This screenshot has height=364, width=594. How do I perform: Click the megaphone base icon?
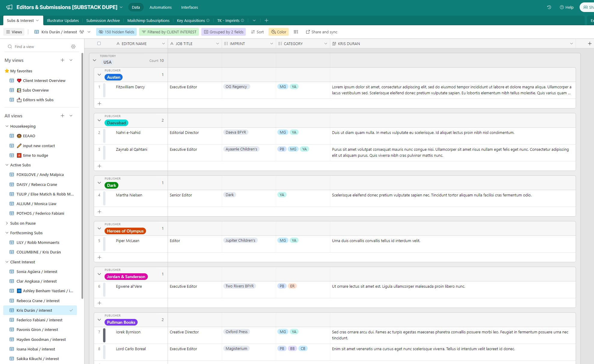[x=9, y=7]
